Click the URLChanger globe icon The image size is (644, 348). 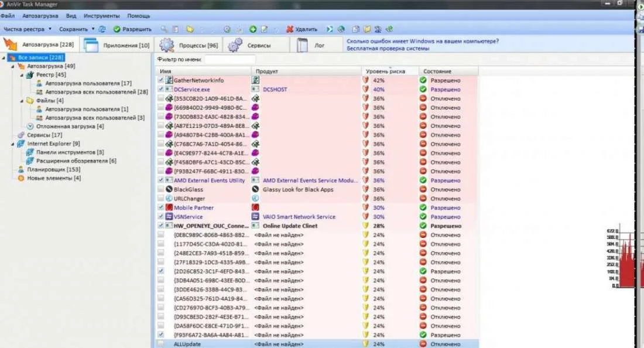[x=169, y=199]
